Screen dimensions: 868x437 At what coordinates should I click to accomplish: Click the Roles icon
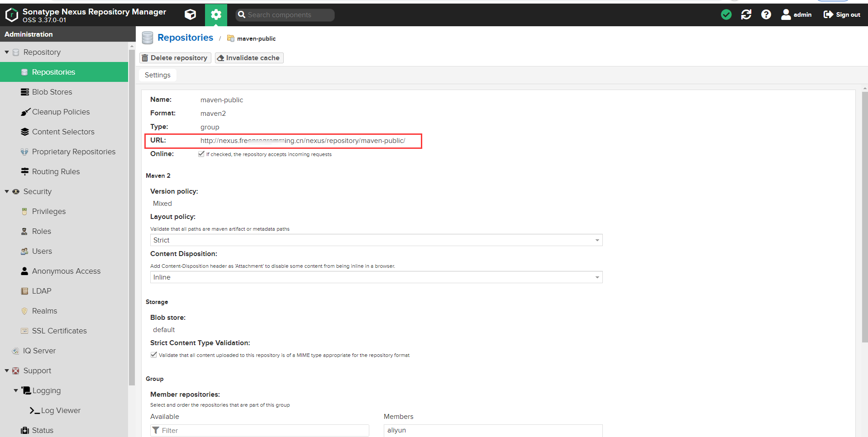24,231
